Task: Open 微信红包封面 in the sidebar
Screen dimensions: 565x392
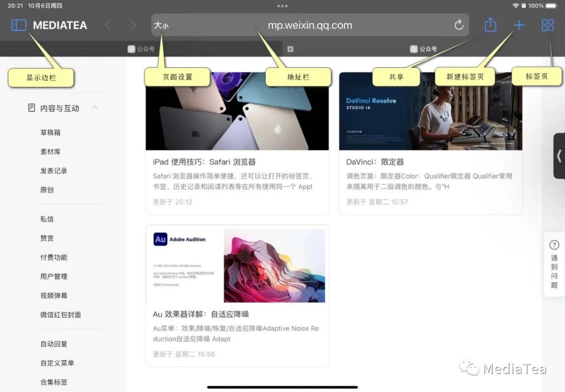Action: (61, 314)
